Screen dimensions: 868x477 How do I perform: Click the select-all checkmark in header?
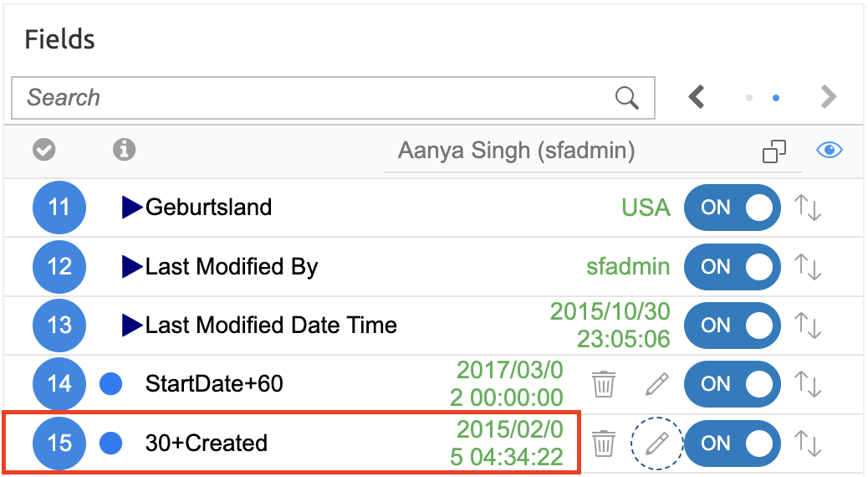[44, 150]
